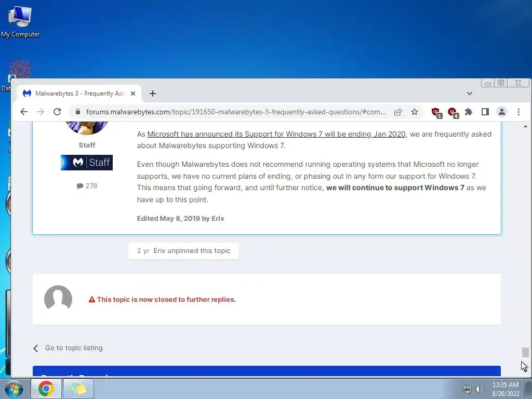Open the red extension icon with badge 4

453,112
